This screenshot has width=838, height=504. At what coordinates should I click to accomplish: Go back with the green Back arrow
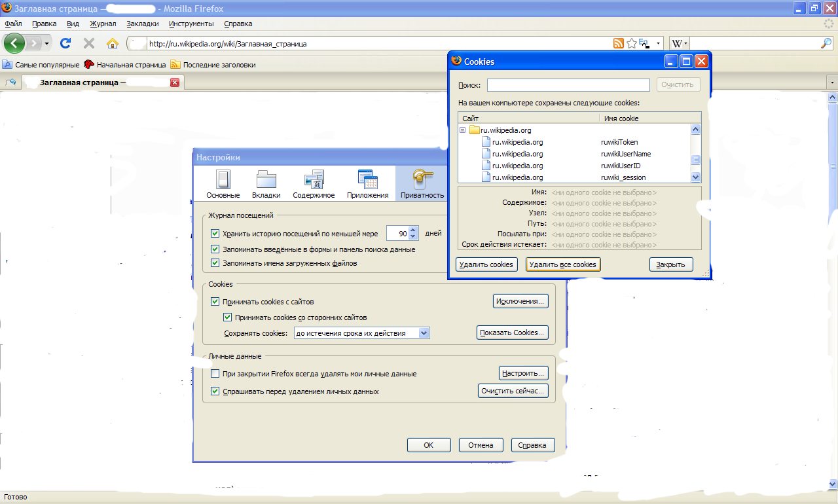(14, 43)
